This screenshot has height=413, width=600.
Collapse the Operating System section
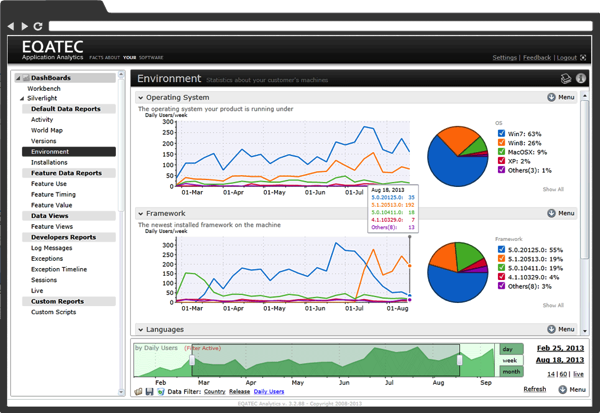point(140,98)
